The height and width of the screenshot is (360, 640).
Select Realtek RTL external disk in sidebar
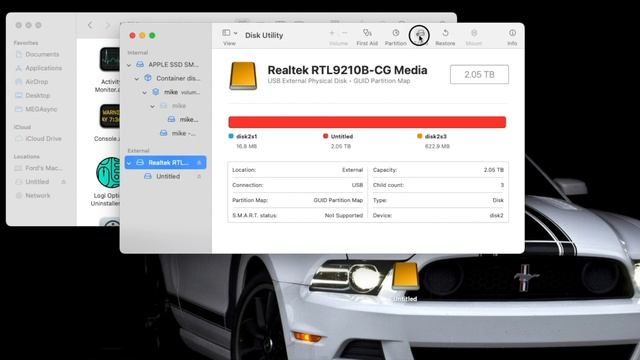pyautogui.click(x=165, y=162)
